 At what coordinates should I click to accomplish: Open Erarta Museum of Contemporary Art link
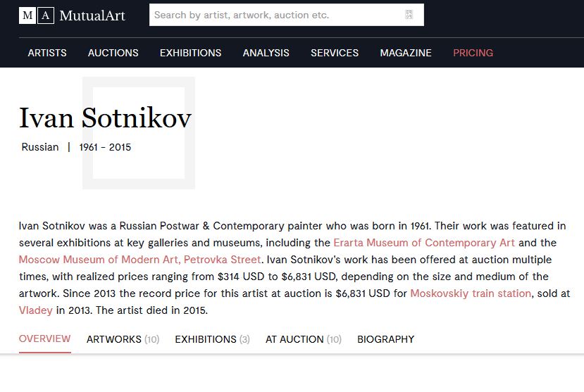[424, 243]
